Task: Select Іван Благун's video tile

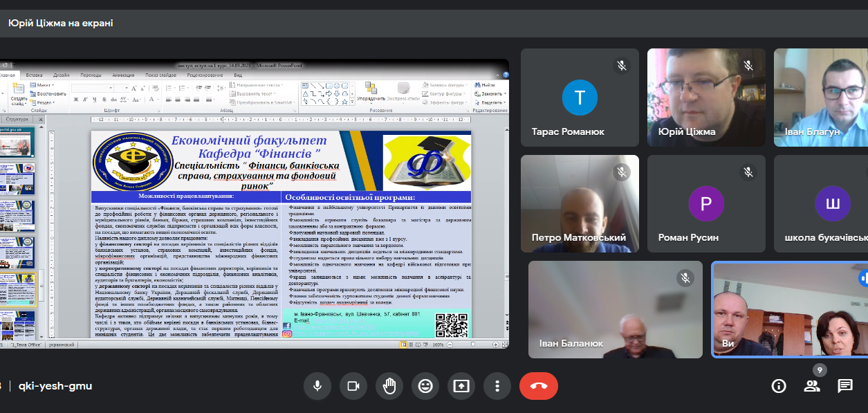Action: [x=821, y=97]
